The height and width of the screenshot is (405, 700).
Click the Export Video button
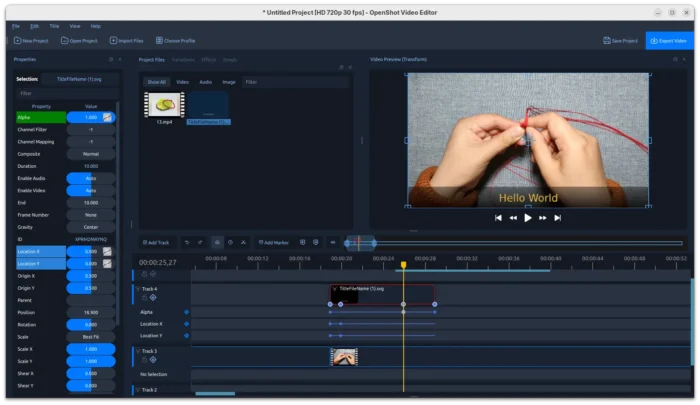tap(668, 41)
